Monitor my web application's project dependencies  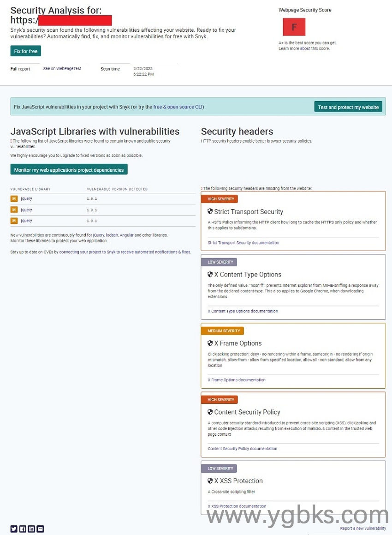coord(69,169)
